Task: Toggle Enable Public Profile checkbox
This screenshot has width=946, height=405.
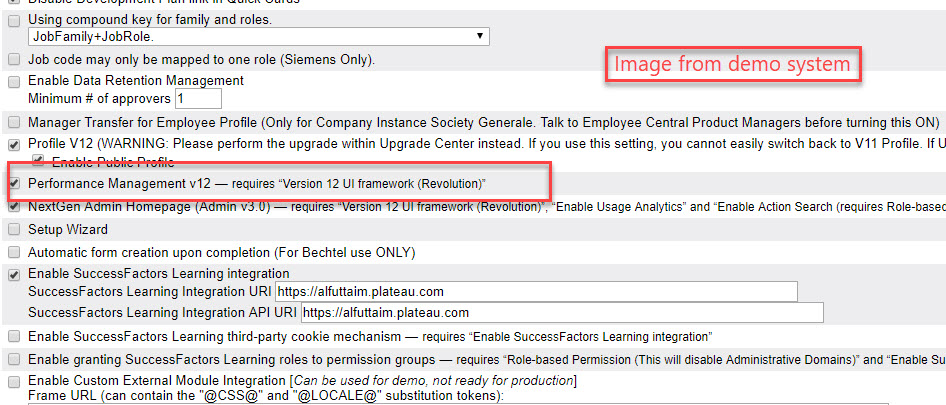Action: pos(38,161)
